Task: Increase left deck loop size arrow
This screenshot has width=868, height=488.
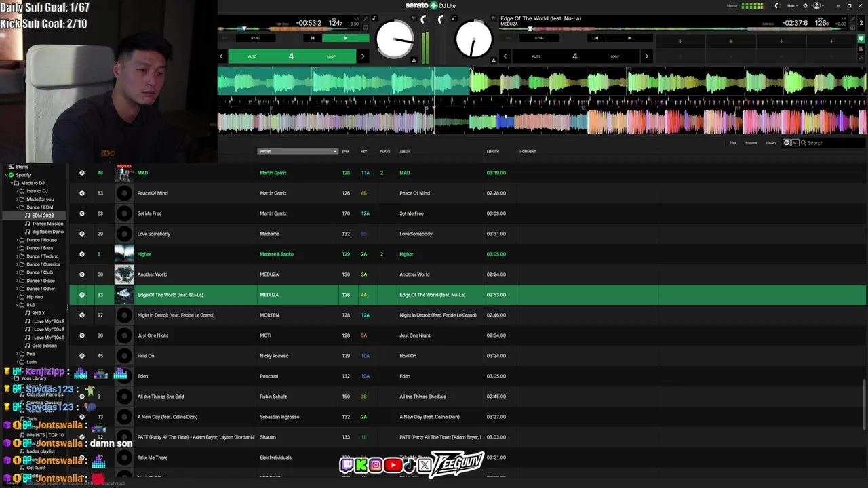Action: 363,56
